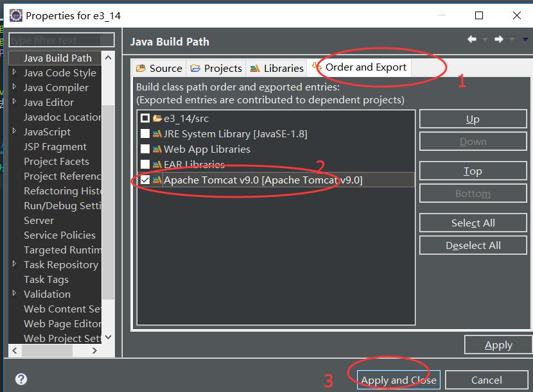Click the e3_14/src folder icon
The height and width of the screenshot is (392, 533).
(x=157, y=118)
